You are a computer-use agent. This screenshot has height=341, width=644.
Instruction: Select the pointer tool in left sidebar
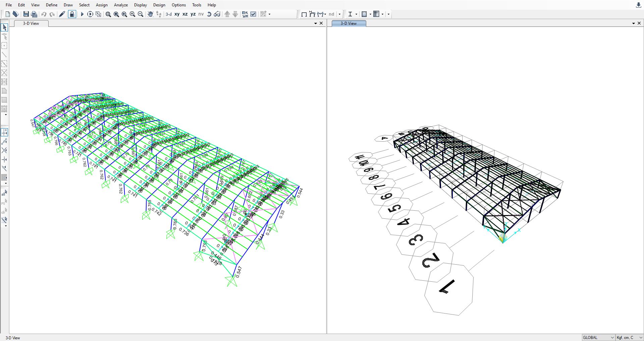point(4,27)
